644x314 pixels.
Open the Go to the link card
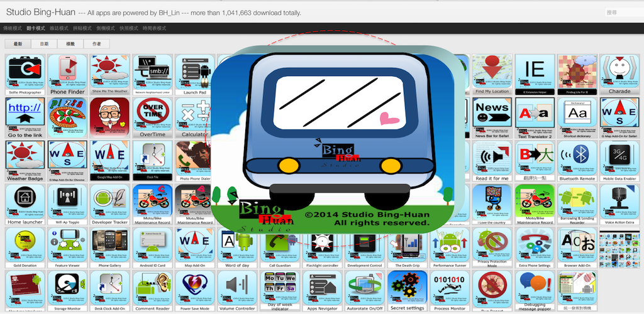pyautogui.click(x=25, y=117)
